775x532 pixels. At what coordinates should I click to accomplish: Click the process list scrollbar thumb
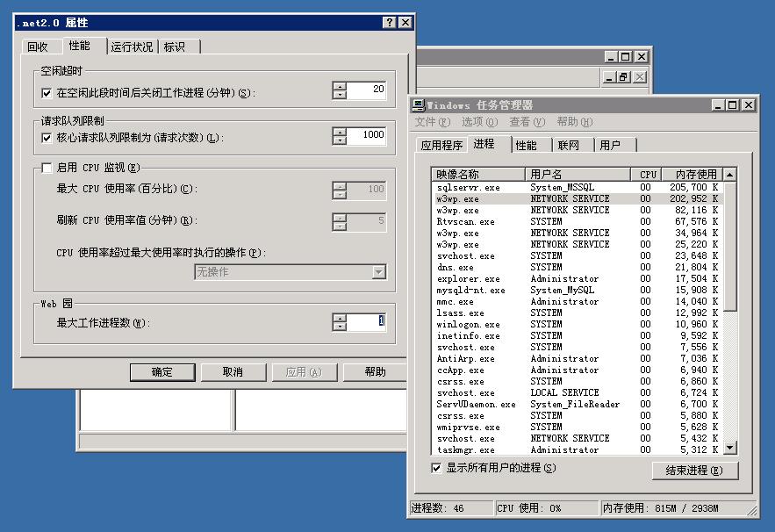click(x=729, y=246)
